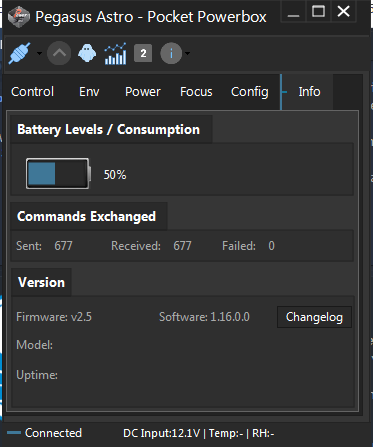This screenshot has width=373, height=447.
Task: Click the Version section header
Action: [x=42, y=282]
